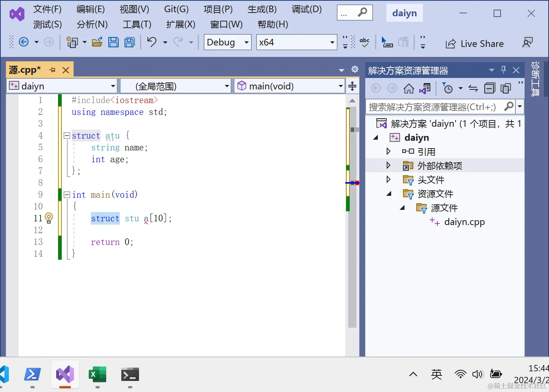Click the Save All icon

[130, 42]
